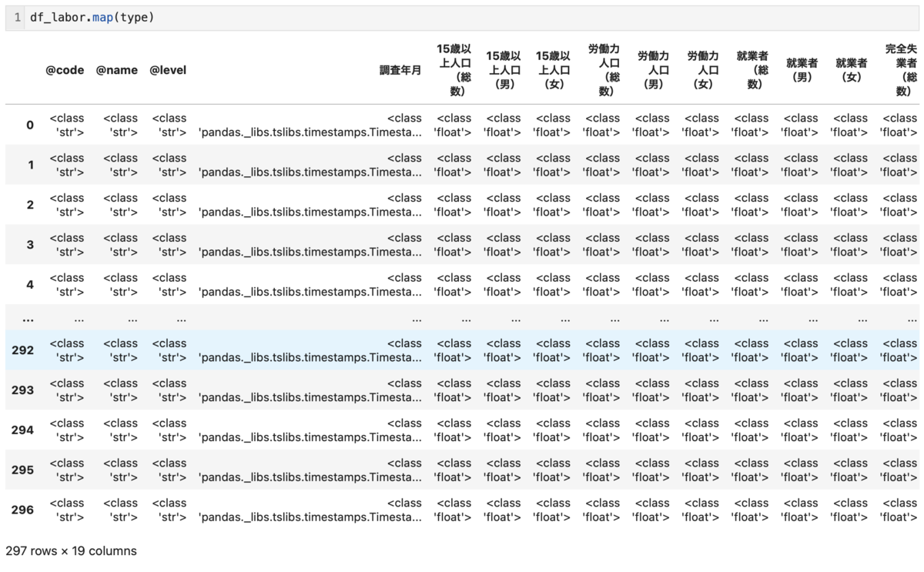Click the 調査年月 Timestamp cell in row 292
This screenshot has width=924, height=572.
pyautogui.click(x=310, y=350)
